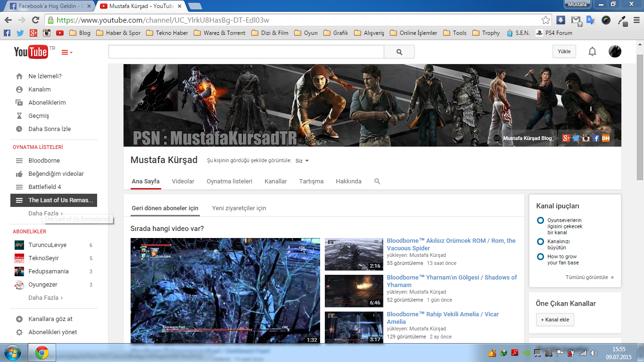
Task: Open the Trophy bookmarks folder
Action: point(486,33)
